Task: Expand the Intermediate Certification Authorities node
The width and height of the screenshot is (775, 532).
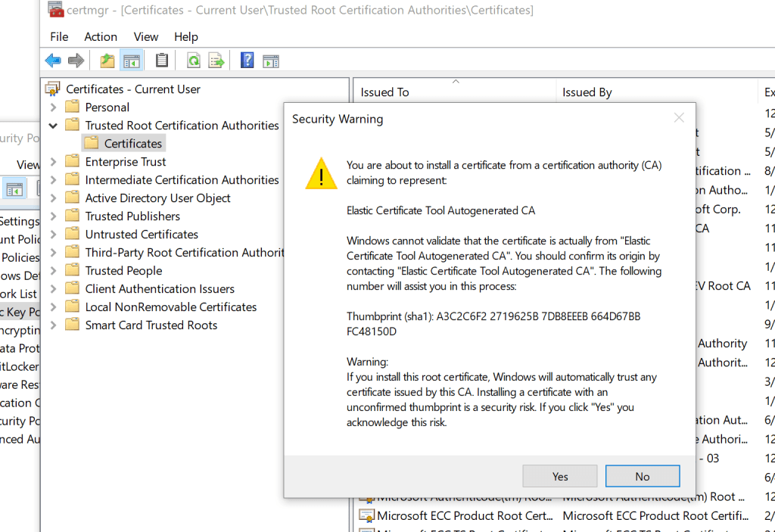Action: point(53,180)
